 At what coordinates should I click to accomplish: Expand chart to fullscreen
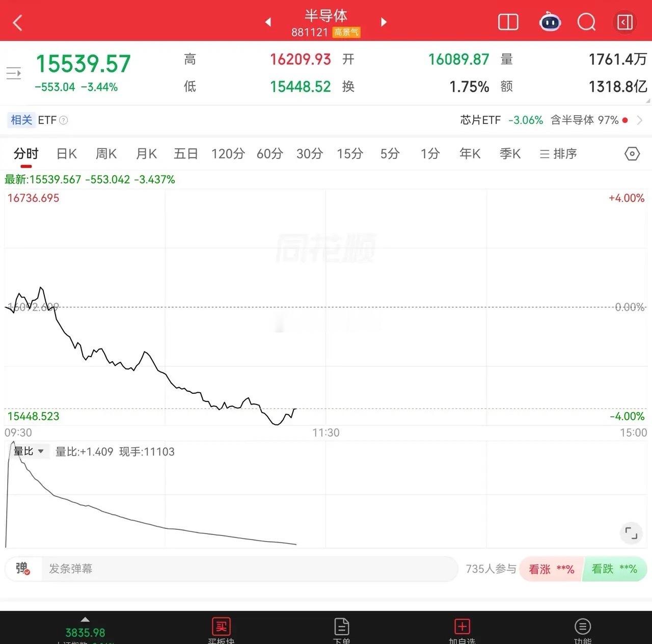(631, 533)
